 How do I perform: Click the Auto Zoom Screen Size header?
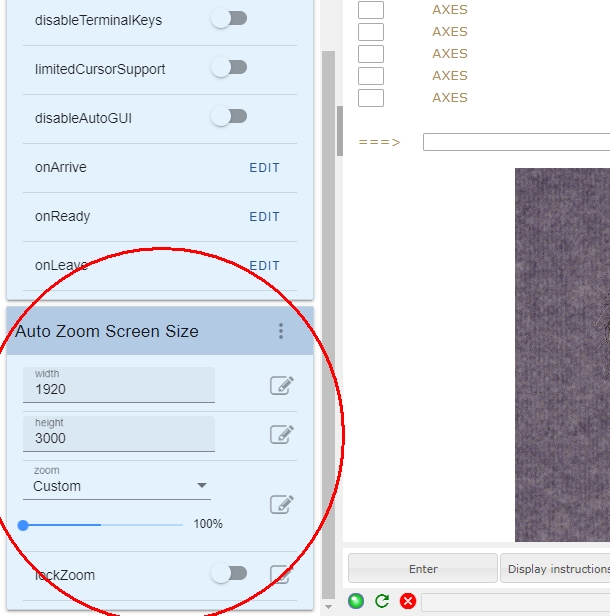(160, 331)
